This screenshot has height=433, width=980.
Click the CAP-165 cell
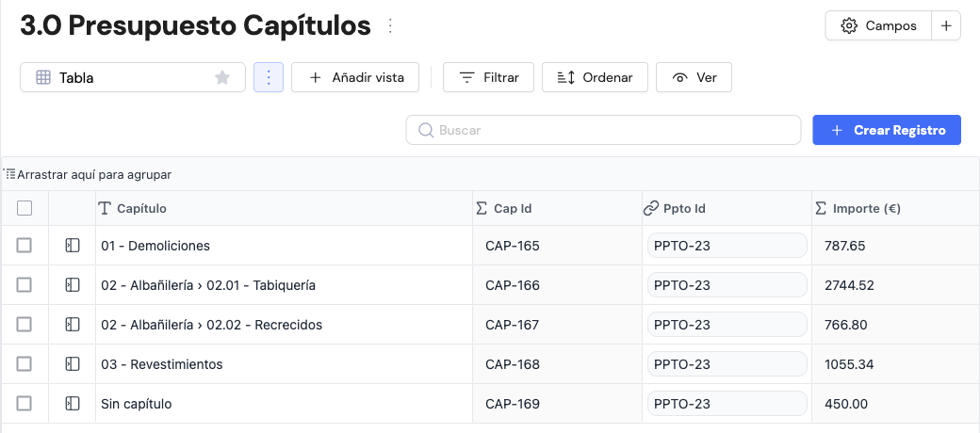[x=558, y=246]
